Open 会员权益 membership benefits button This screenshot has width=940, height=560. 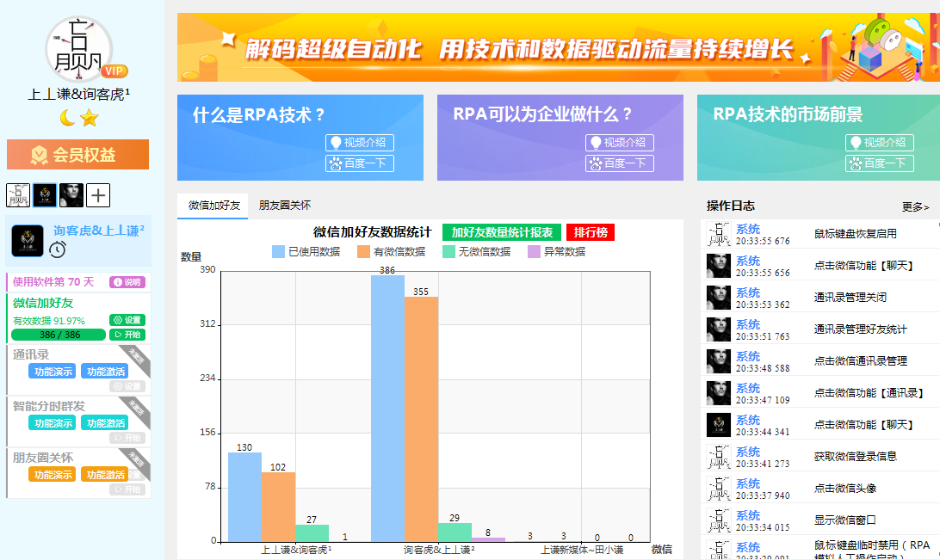pos(78,155)
